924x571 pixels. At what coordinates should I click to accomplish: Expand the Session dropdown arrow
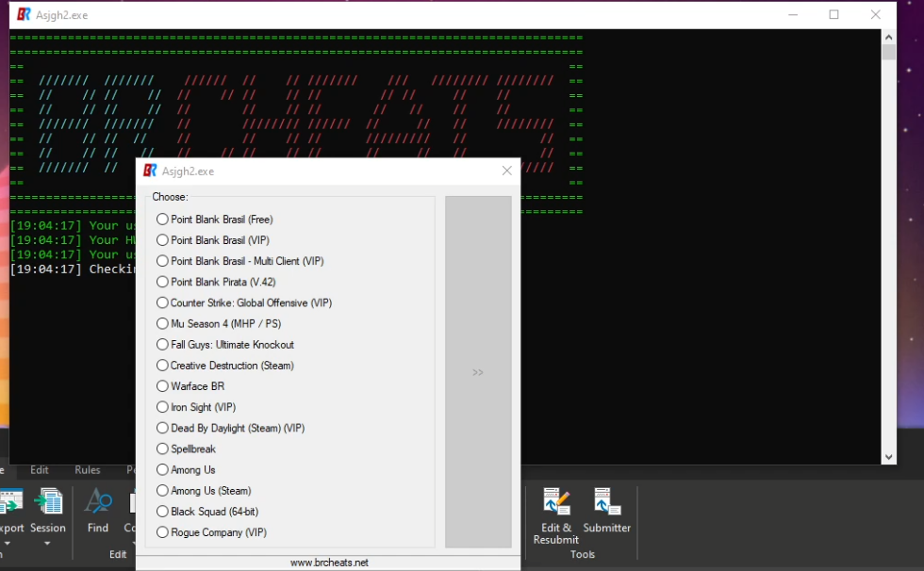(x=47, y=544)
